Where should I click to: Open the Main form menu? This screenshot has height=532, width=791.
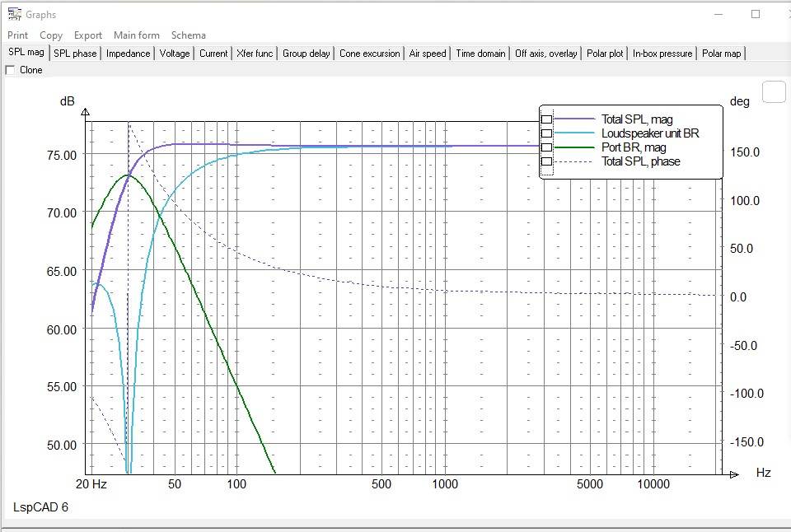coord(137,35)
